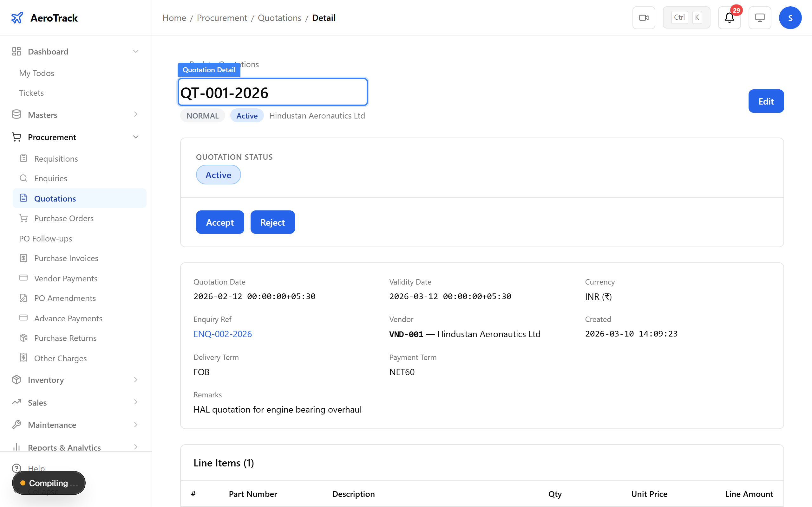The width and height of the screenshot is (812, 507).
Task: Click the Edit button
Action: (x=766, y=101)
